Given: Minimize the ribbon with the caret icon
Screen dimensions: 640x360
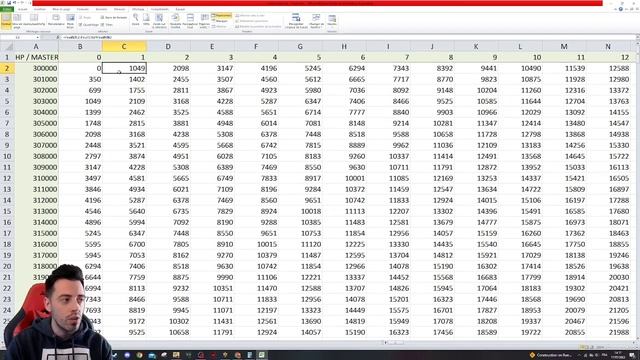Looking at the screenshot, I should (x=616, y=9).
